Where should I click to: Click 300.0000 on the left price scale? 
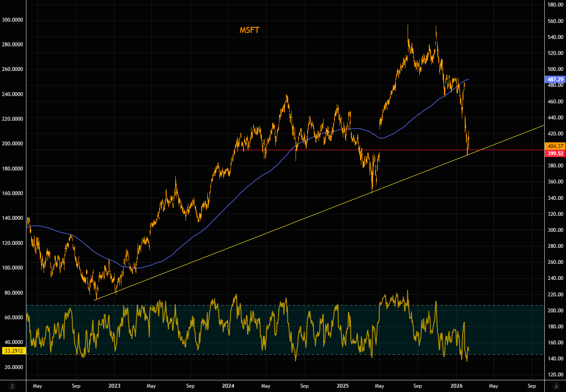pyautogui.click(x=13, y=20)
